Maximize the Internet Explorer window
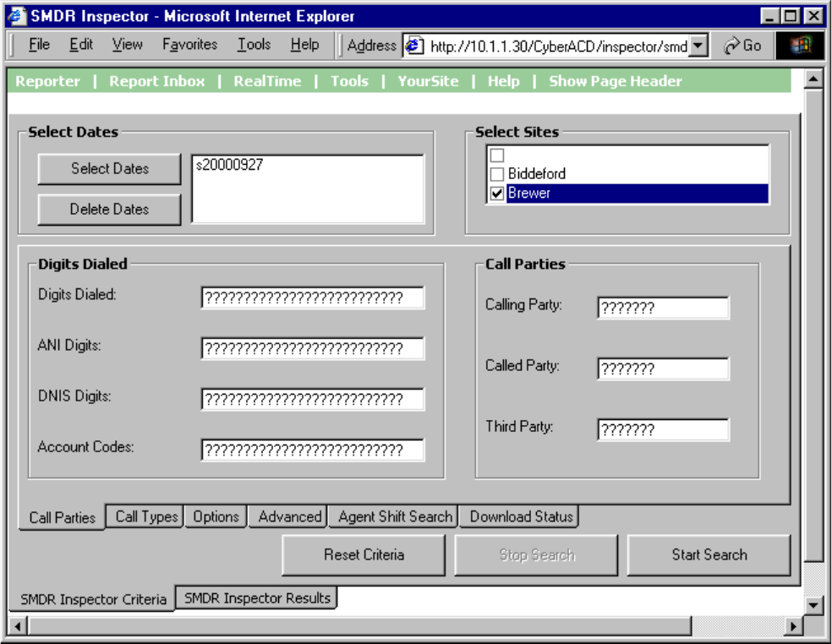Image resolution: width=832 pixels, height=644 pixels. 791,16
